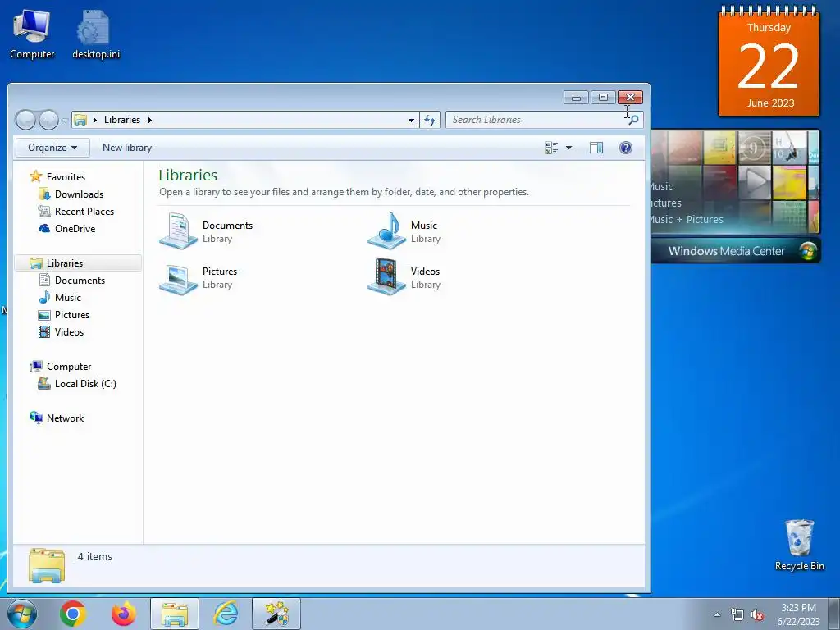Viewport: 840px width, 630px height.
Task: Click the network tray icon
Action: (x=737, y=615)
